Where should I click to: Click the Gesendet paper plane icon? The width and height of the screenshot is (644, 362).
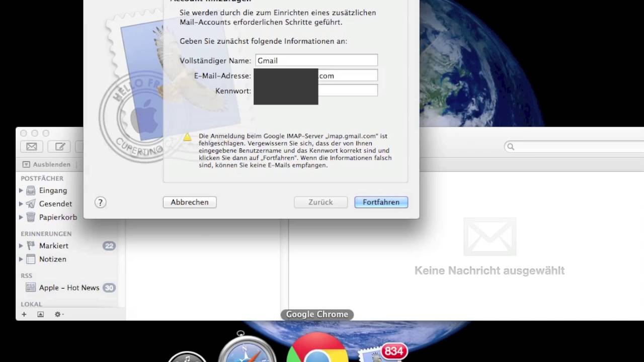31,204
